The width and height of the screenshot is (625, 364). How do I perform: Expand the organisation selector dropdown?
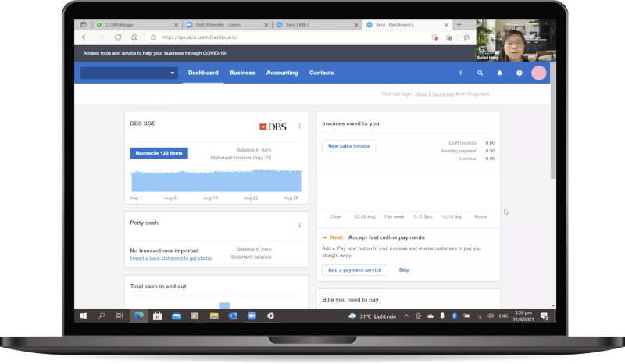pyautogui.click(x=129, y=73)
